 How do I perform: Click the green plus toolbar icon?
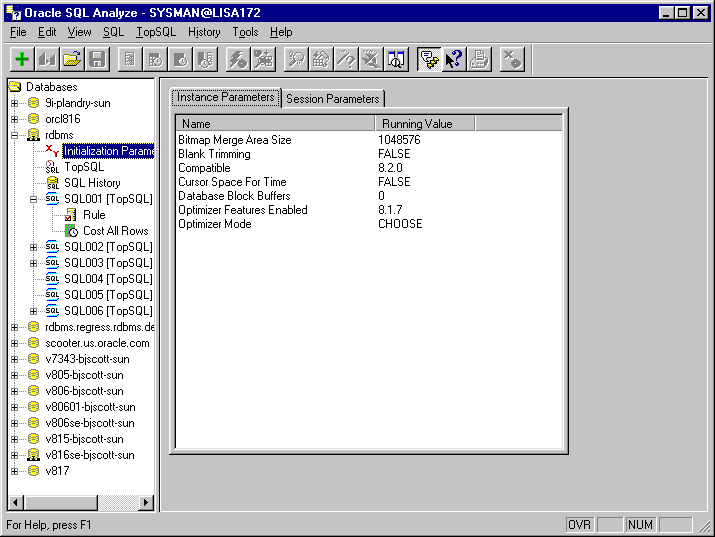22,60
